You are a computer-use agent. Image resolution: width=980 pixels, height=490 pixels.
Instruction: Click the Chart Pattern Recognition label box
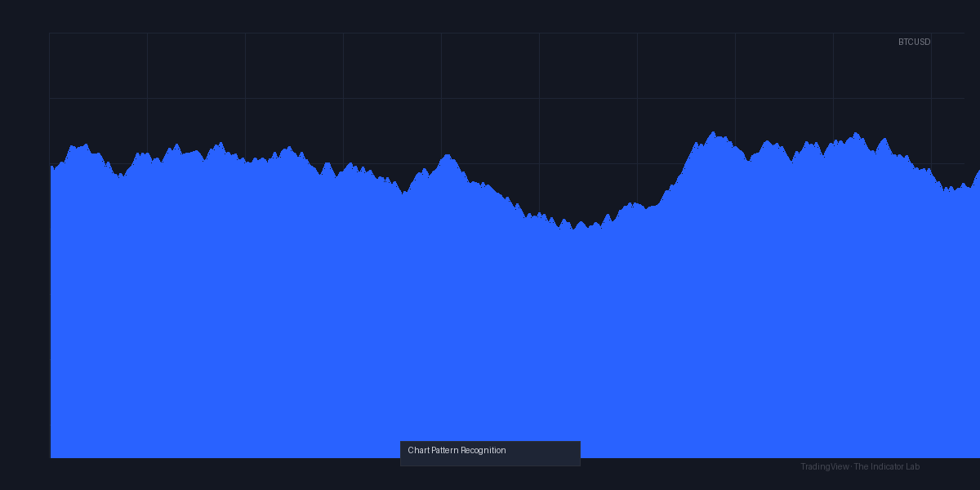(x=490, y=453)
